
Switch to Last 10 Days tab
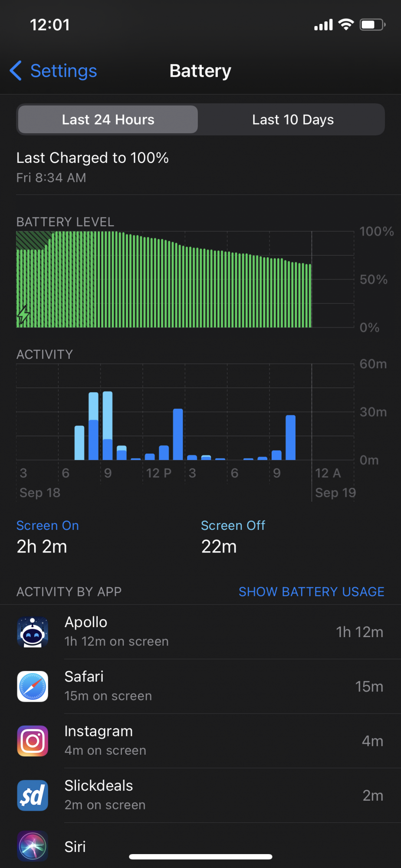[293, 119]
